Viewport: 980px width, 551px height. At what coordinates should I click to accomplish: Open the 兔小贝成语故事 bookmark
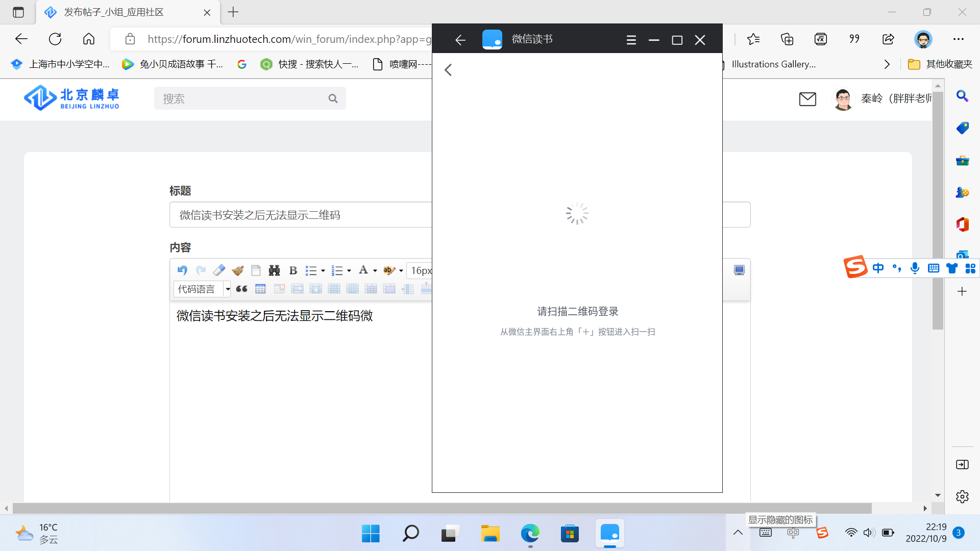tap(173, 64)
